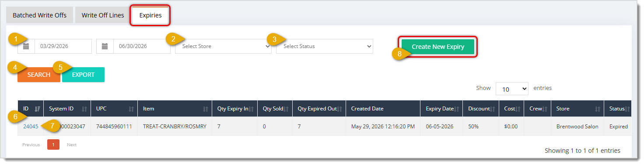This screenshot has height=165, width=644.
Task: Sort by System ID column arrows
Action: point(84,109)
